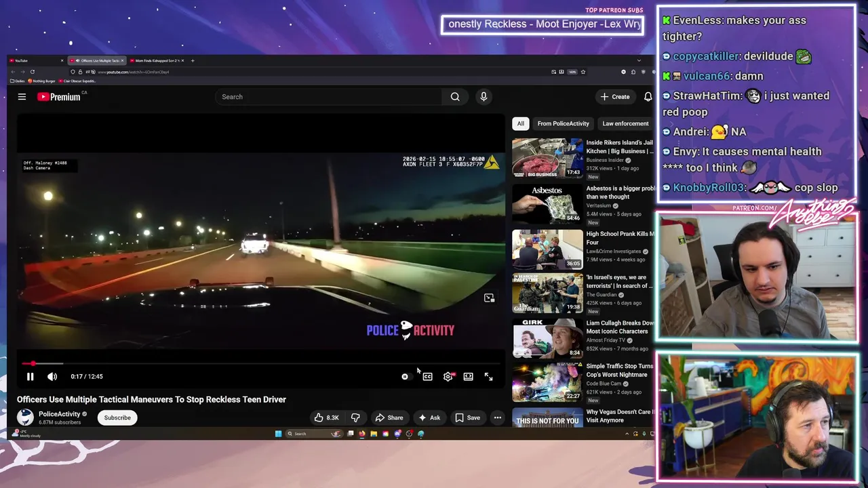This screenshot has width=868, height=488.
Task: Open Task View on the taskbar
Action: coord(351,434)
